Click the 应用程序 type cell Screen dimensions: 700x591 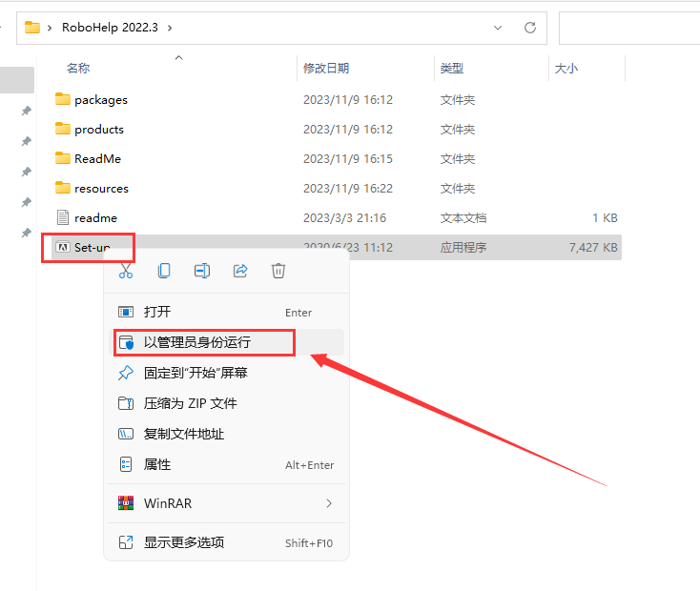click(463, 247)
